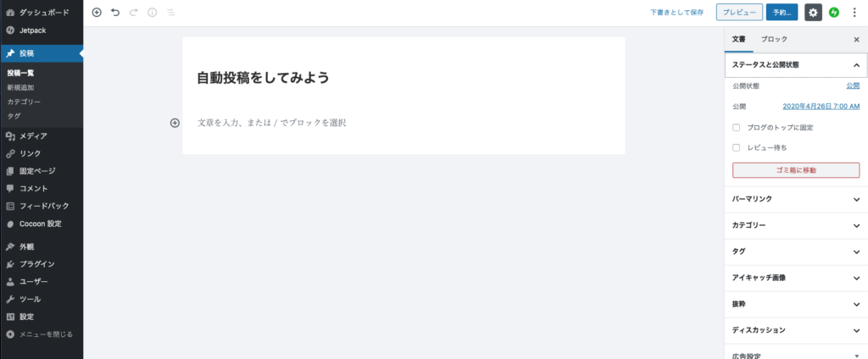Click the green Jetpack lightning icon
This screenshot has width=868, height=359.
coord(834,13)
